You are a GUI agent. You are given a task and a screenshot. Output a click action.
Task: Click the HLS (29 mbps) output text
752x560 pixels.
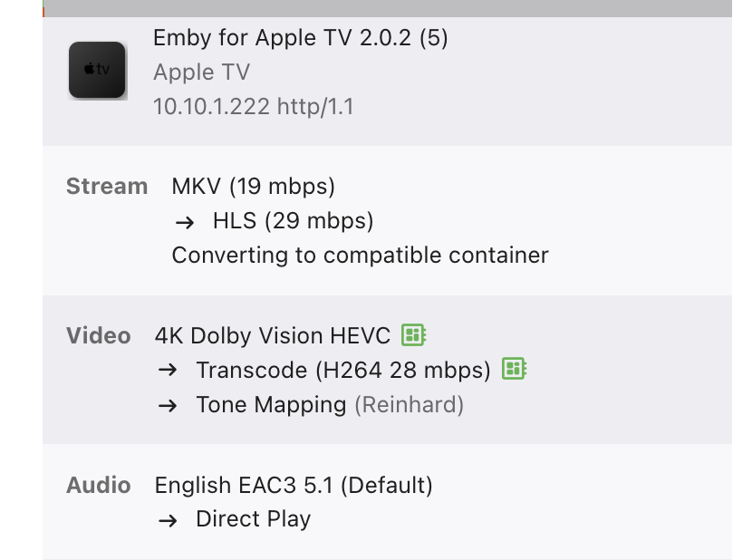tap(293, 221)
